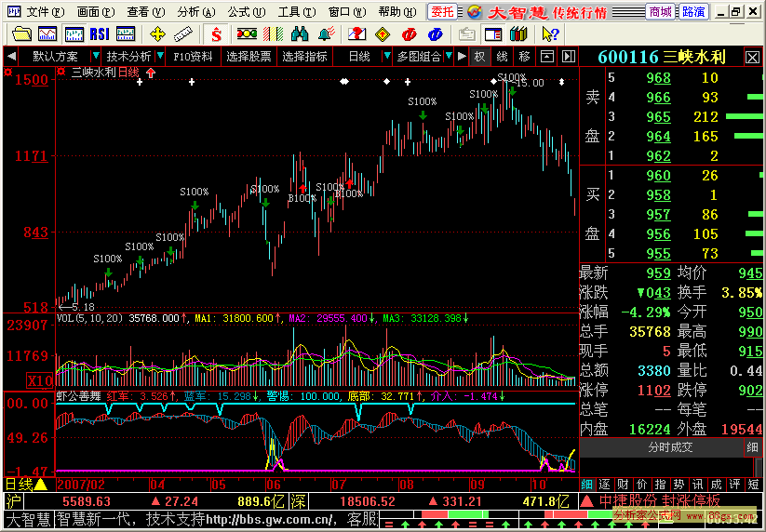This screenshot has height=532, width=766.
Task: Open the 公式(U) menu
Action: [247, 12]
